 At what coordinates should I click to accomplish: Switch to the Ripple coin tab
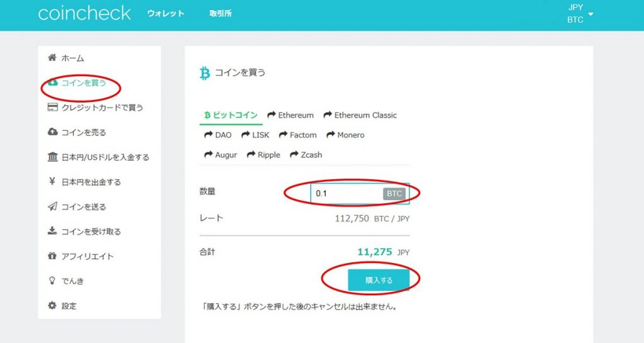coord(264,155)
